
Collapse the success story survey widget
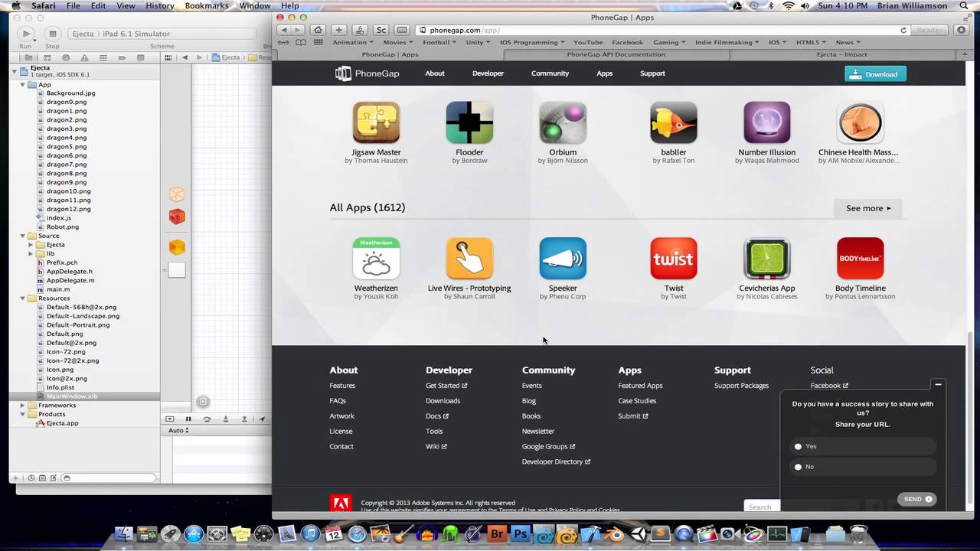pos(938,384)
